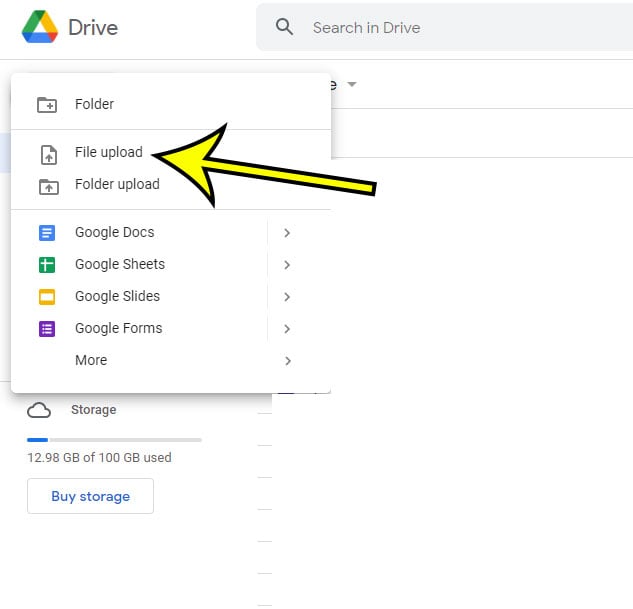Screen dimensions: 633x609
Task: Expand the Google Docs submenu arrow
Action: pyautogui.click(x=287, y=233)
